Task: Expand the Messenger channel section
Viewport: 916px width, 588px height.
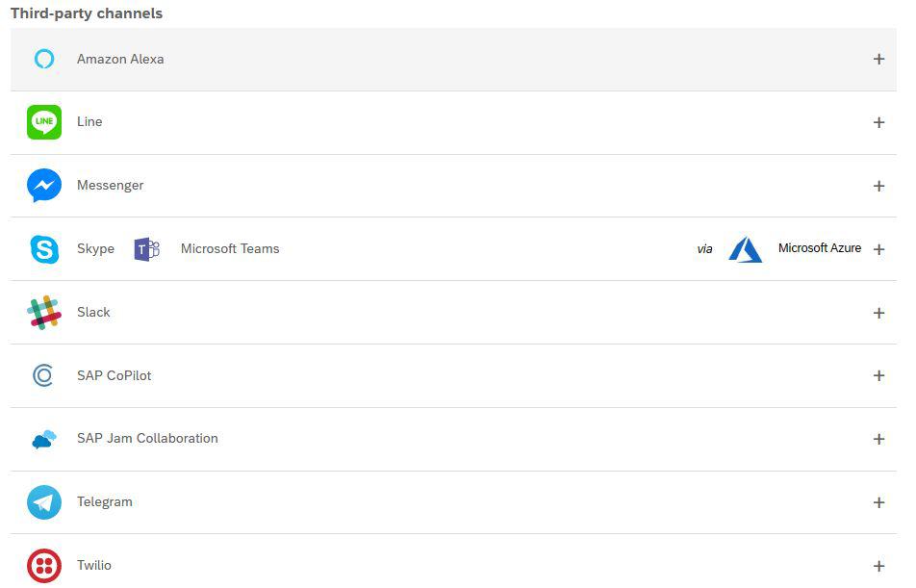Action: click(x=878, y=187)
